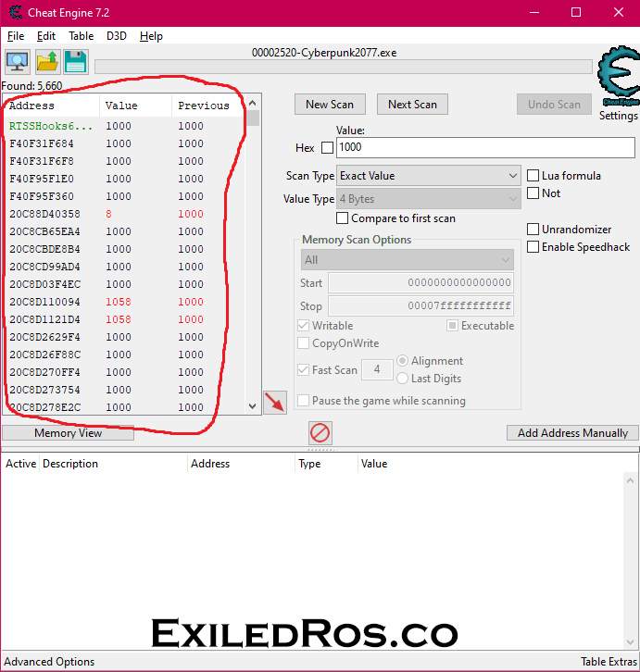Open the D3D menu
Viewport: 640px width, 672px height.
[117, 36]
